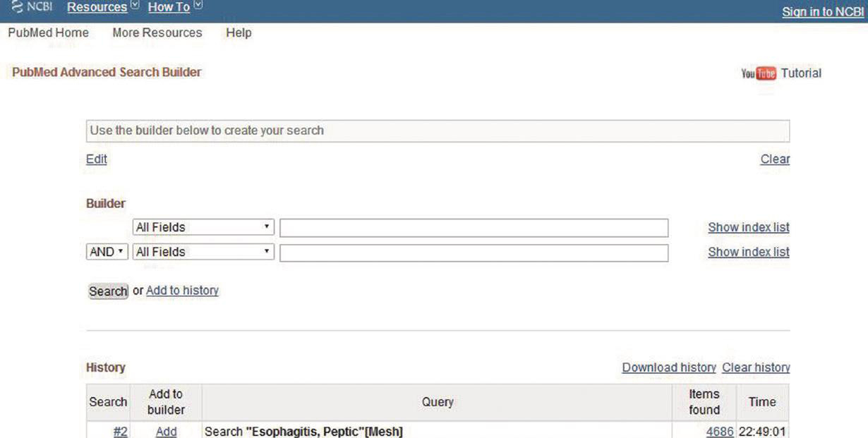
Task: Click the Edit link under query box
Action: pyautogui.click(x=97, y=159)
